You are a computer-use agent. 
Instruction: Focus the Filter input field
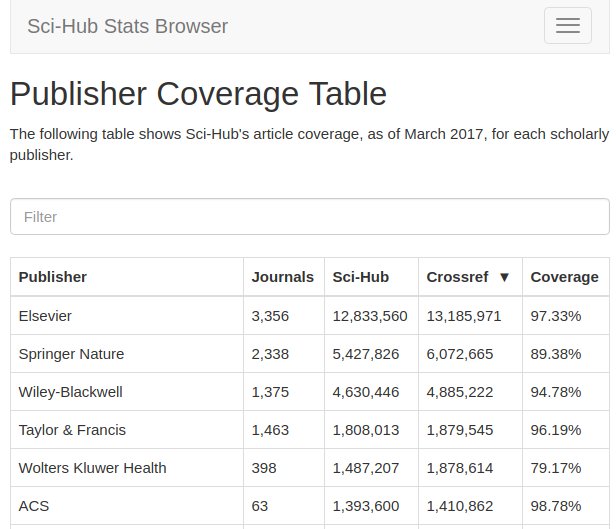click(310, 217)
